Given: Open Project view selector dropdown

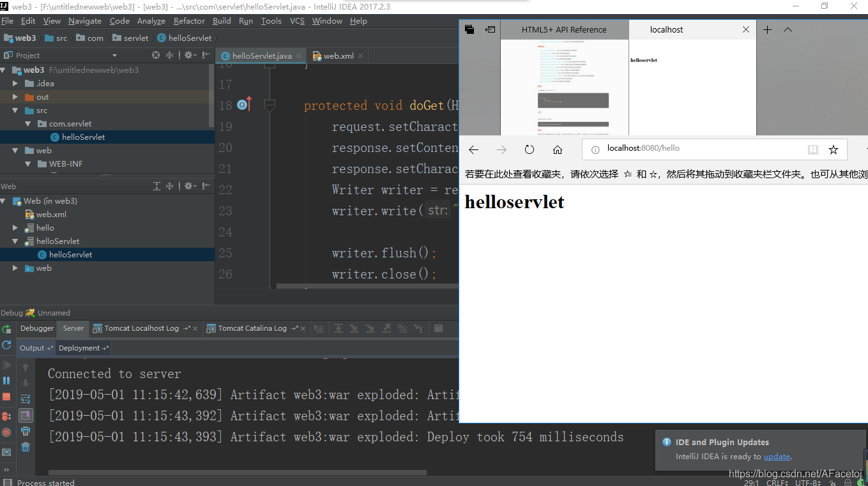Looking at the screenshot, I should pyautogui.click(x=114, y=56).
